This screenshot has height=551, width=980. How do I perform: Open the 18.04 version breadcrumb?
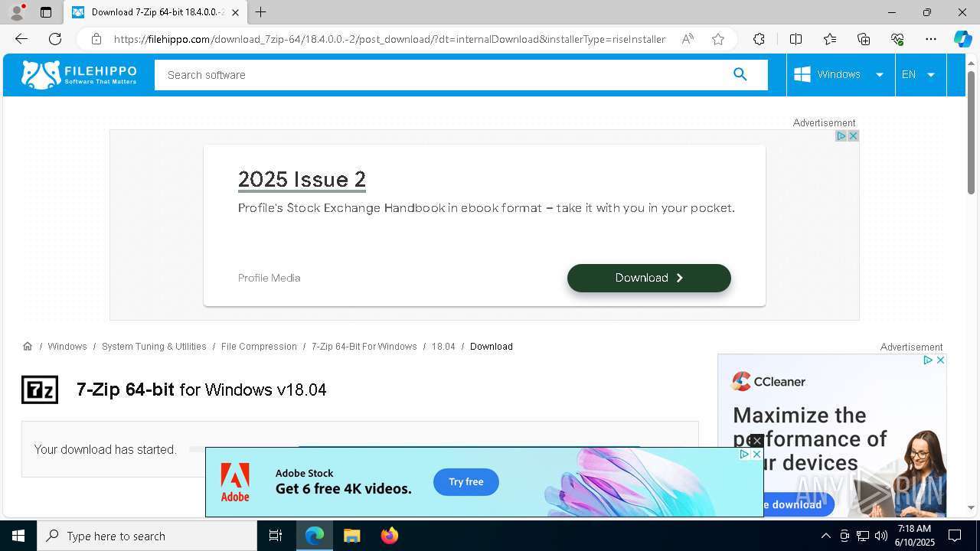[443, 347]
